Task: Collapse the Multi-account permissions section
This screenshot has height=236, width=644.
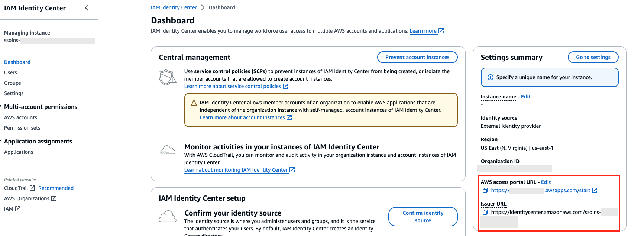Action: 1,107
